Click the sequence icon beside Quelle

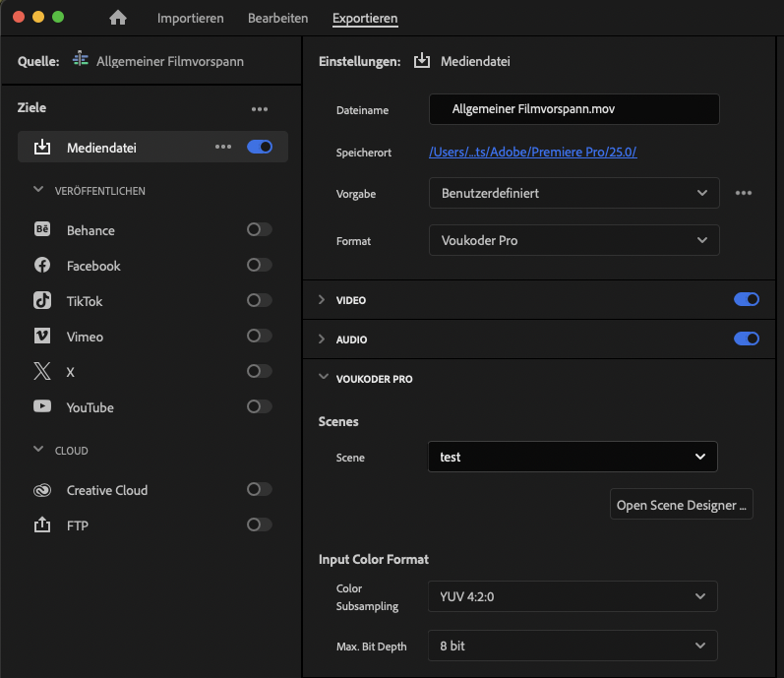81,59
